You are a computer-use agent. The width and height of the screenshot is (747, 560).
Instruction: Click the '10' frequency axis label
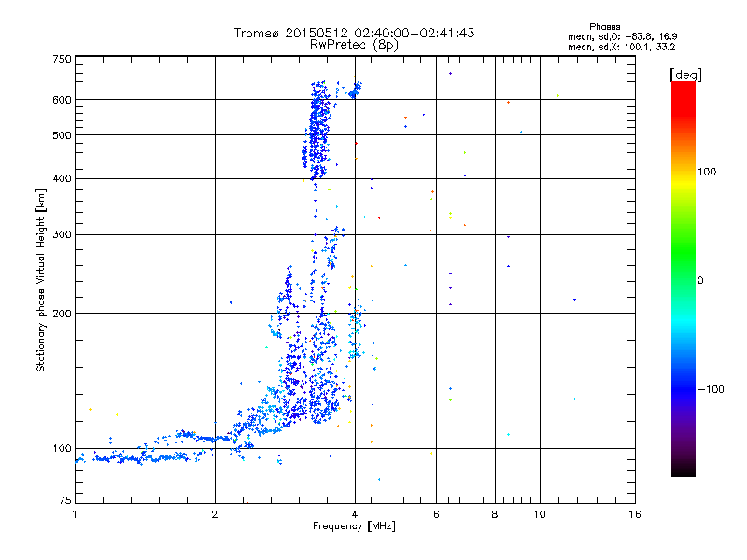coord(540,514)
